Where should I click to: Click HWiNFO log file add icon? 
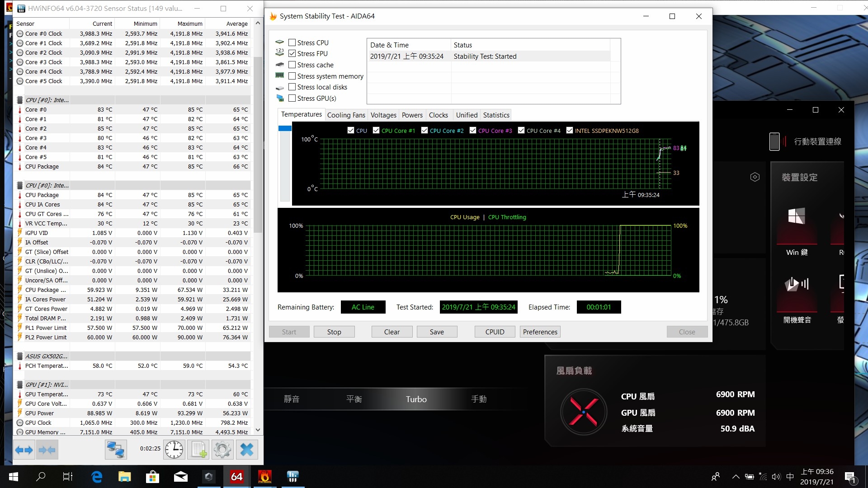point(198,450)
